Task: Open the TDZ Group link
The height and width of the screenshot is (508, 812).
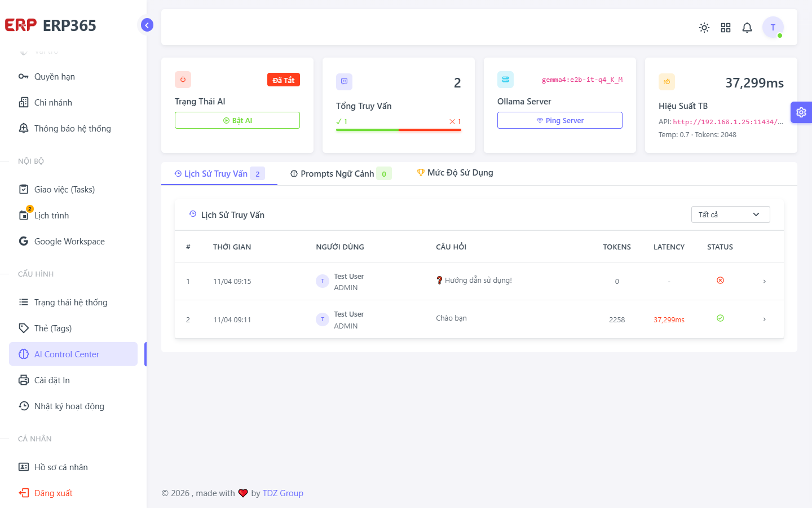Action: [x=283, y=493]
